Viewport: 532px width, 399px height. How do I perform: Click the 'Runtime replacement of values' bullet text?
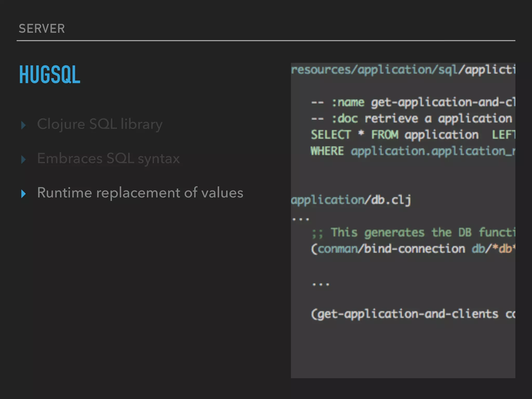(140, 193)
